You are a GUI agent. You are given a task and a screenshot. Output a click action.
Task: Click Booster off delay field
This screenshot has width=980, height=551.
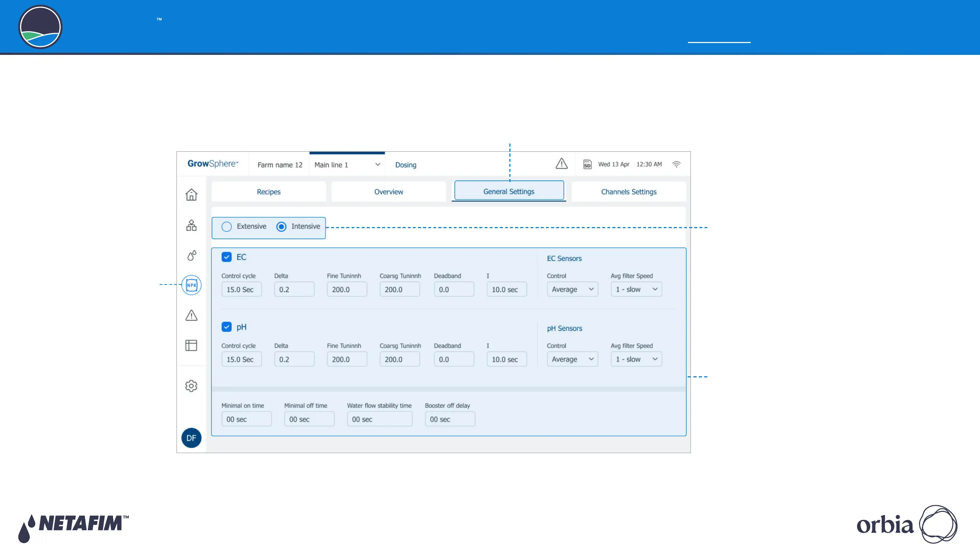[x=450, y=419]
